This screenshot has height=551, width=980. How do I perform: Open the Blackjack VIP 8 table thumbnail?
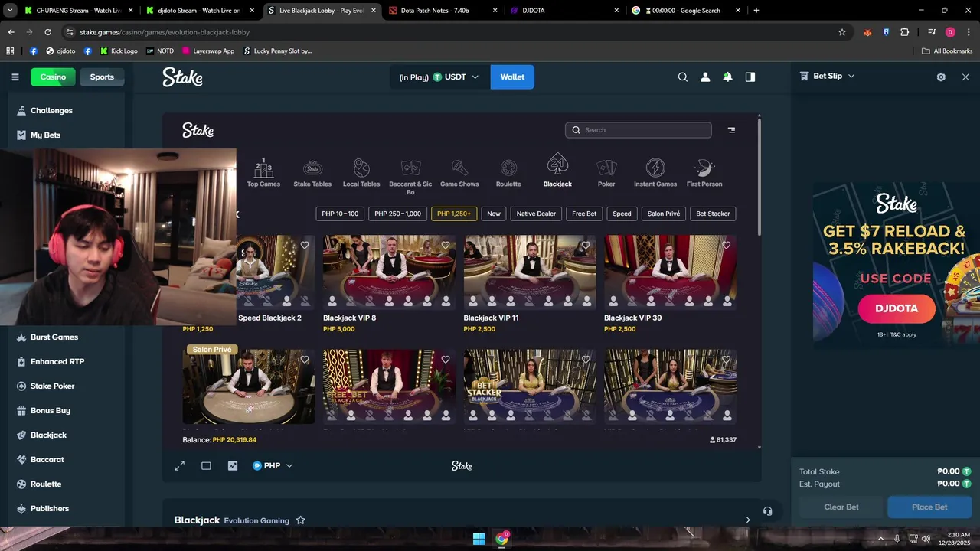(389, 272)
